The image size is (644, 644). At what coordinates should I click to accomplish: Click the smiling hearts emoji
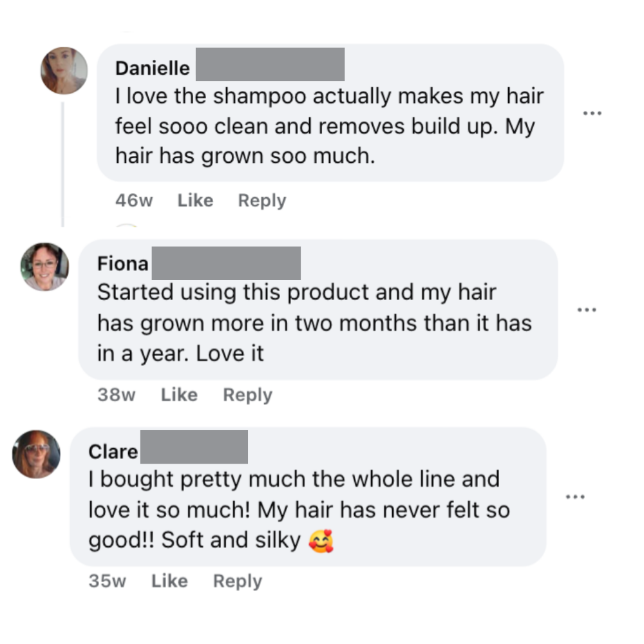click(x=321, y=541)
